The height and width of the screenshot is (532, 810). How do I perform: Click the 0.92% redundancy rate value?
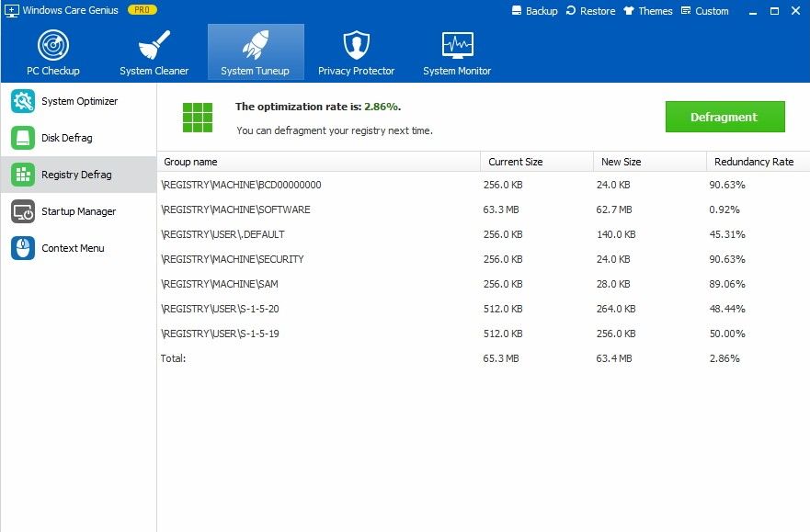pyautogui.click(x=724, y=209)
